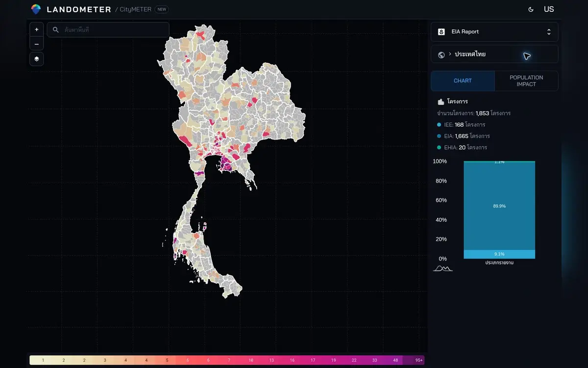Click the CityMETER product label
The height and width of the screenshot is (368, 588).
pos(135,9)
